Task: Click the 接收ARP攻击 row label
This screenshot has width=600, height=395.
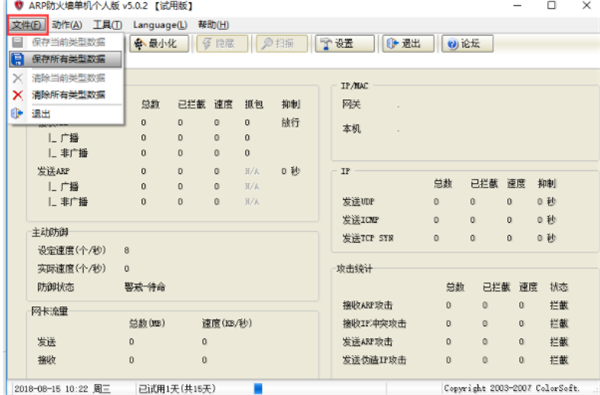Action: click(367, 305)
